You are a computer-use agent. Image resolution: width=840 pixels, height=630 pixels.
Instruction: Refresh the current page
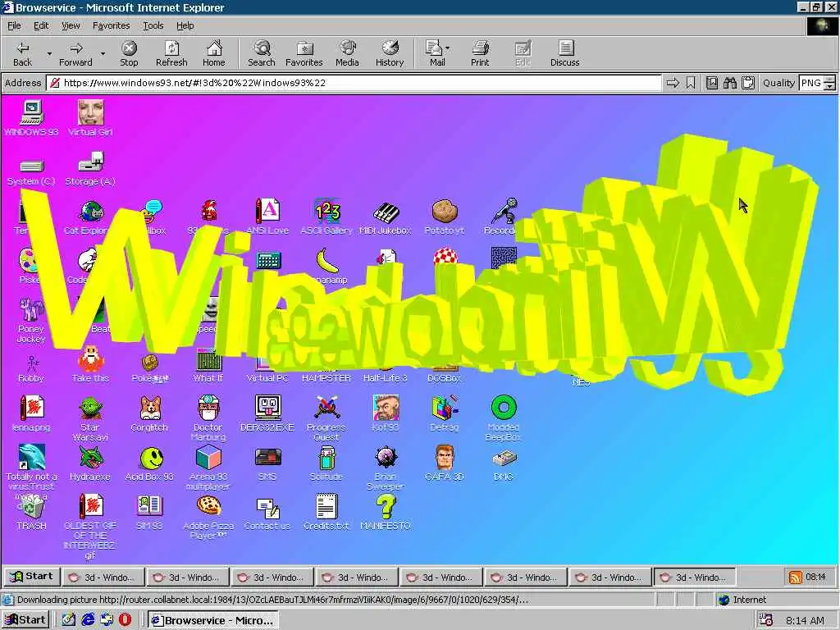click(171, 53)
